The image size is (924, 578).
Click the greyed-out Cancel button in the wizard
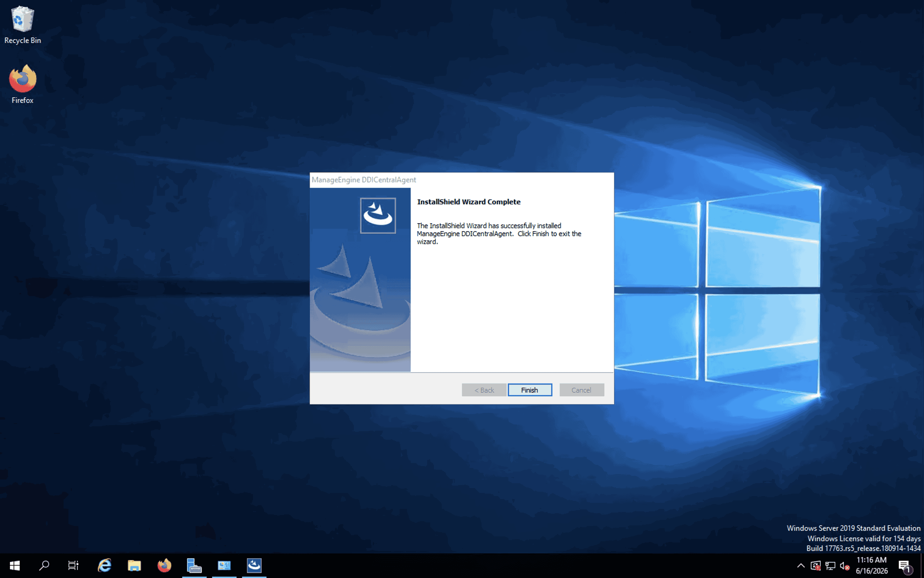click(x=581, y=390)
